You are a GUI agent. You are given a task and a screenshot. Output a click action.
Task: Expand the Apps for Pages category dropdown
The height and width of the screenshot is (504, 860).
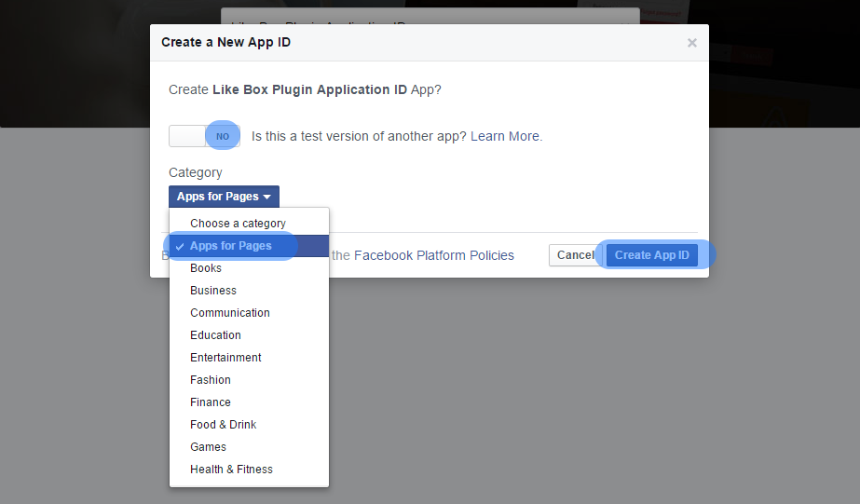224,197
